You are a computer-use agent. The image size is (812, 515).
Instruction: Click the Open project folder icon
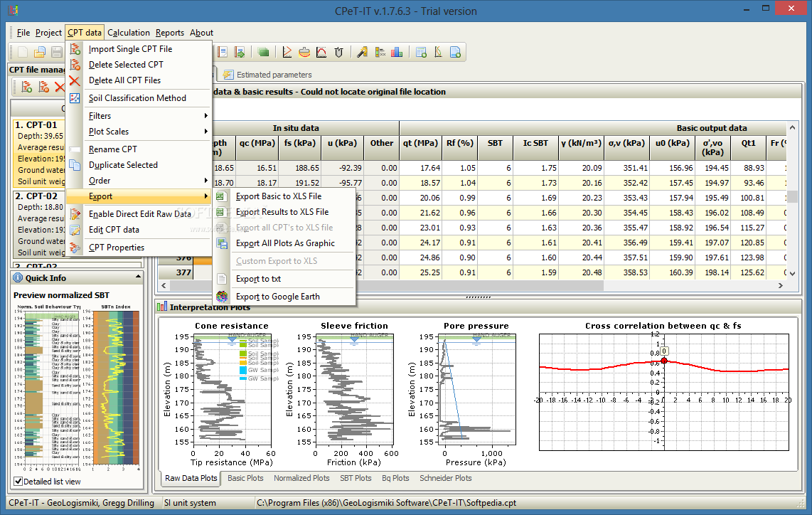40,52
